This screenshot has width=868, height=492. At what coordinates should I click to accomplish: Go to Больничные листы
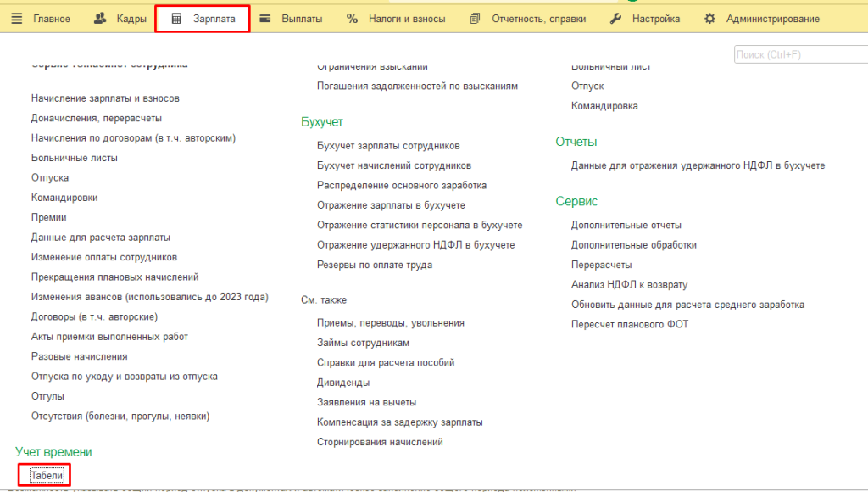click(x=75, y=158)
